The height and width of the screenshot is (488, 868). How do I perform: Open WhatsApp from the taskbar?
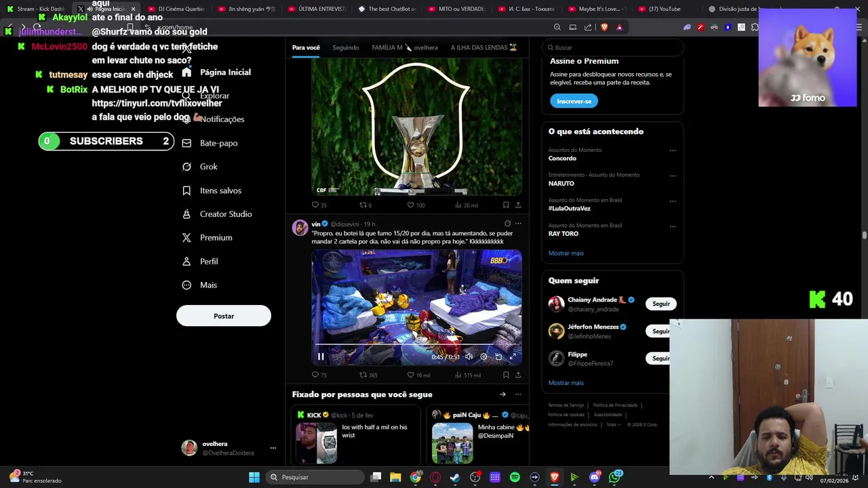[615, 477]
